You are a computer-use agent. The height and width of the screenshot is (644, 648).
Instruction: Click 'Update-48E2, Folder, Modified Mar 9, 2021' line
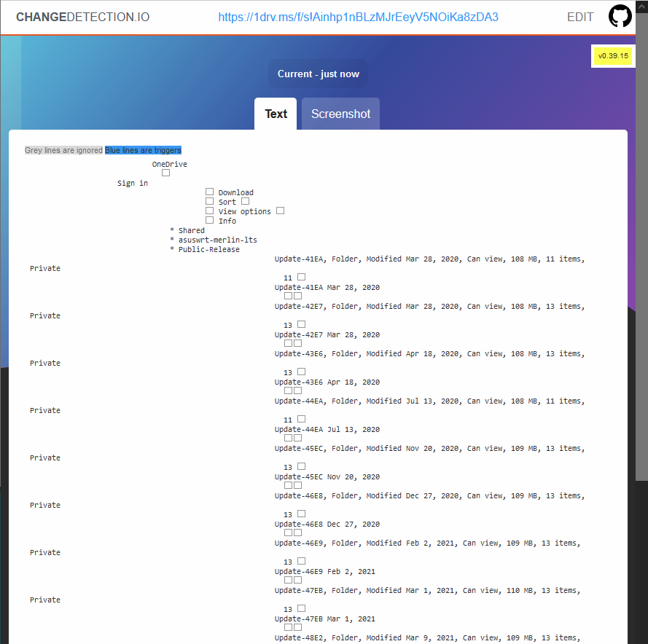click(x=427, y=637)
